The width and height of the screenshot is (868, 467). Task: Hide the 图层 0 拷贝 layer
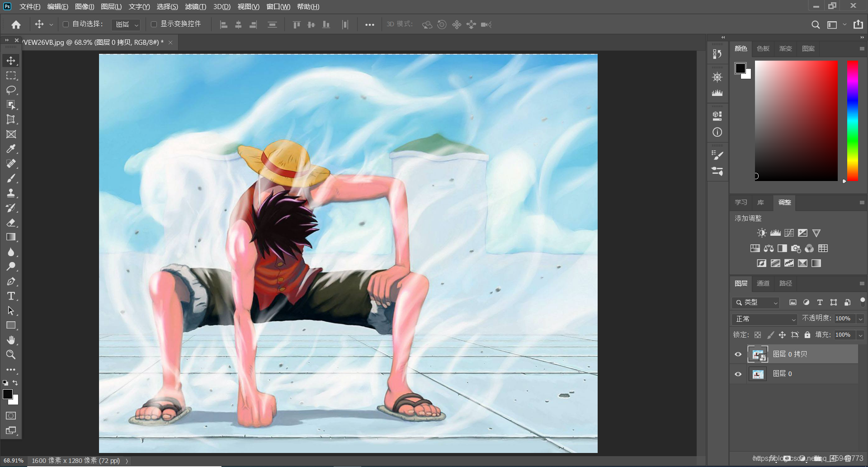(x=738, y=354)
